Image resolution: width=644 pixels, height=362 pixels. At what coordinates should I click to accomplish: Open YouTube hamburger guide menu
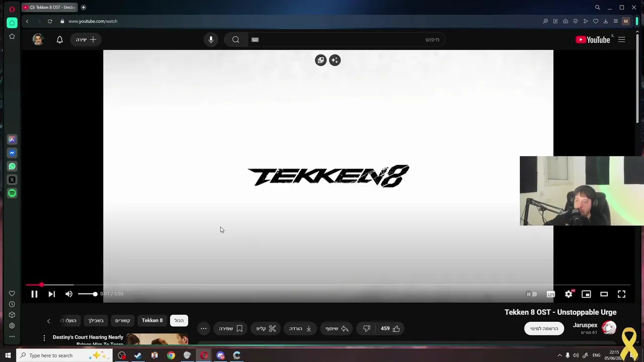pyautogui.click(x=621, y=40)
